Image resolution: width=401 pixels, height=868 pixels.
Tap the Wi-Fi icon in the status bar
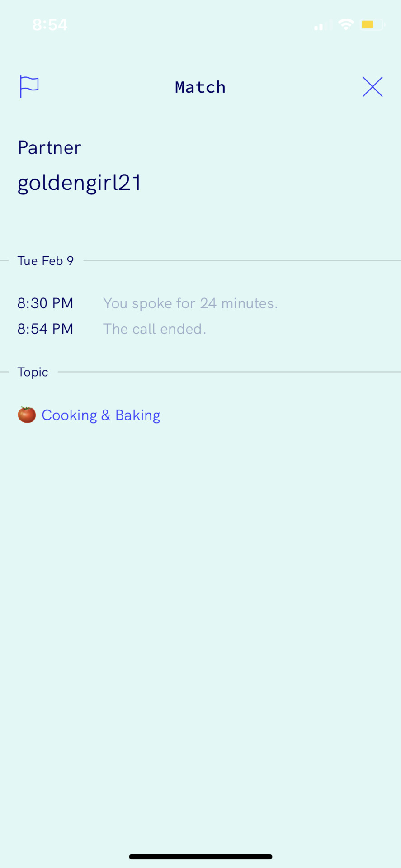(346, 24)
